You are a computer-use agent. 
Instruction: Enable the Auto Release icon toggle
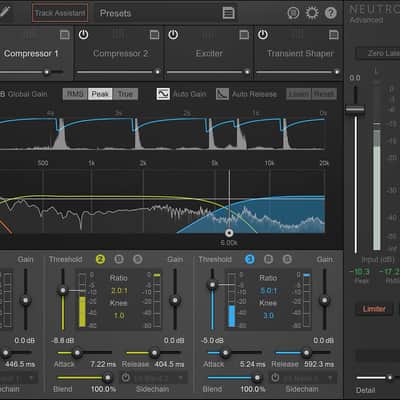pyautogui.click(x=222, y=94)
